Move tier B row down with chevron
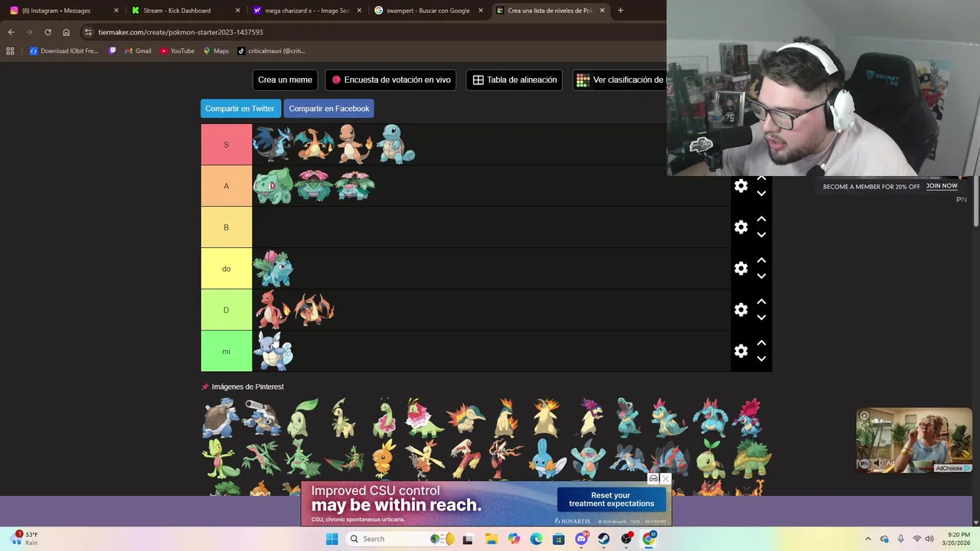Image resolution: width=980 pixels, height=551 pixels. coord(761,235)
